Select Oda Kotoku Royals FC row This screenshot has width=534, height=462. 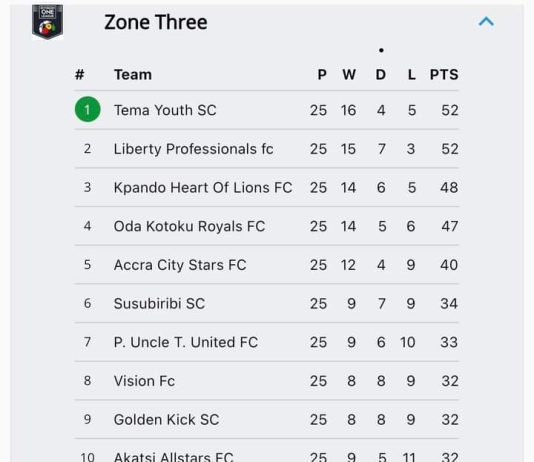coord(267,226)
